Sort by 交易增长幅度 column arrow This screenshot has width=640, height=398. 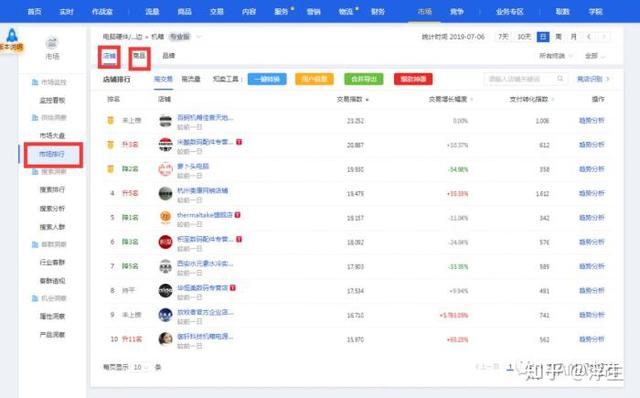pos(472,100)
